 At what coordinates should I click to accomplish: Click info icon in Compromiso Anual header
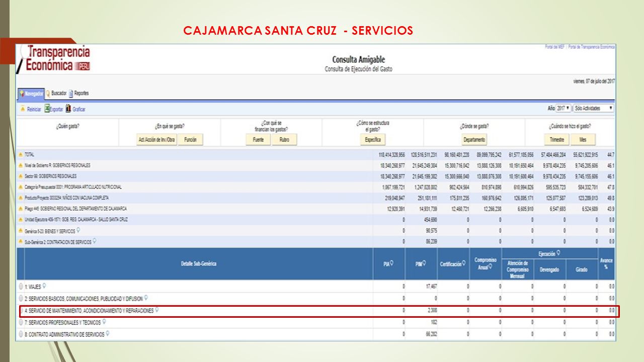coord(492,266)
